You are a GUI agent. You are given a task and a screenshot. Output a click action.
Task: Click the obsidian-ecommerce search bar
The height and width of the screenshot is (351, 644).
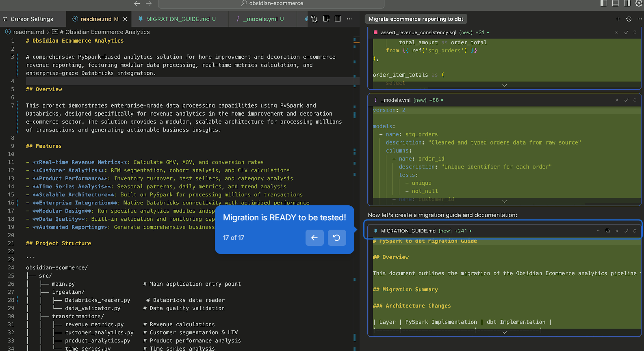tap(271, 4)
